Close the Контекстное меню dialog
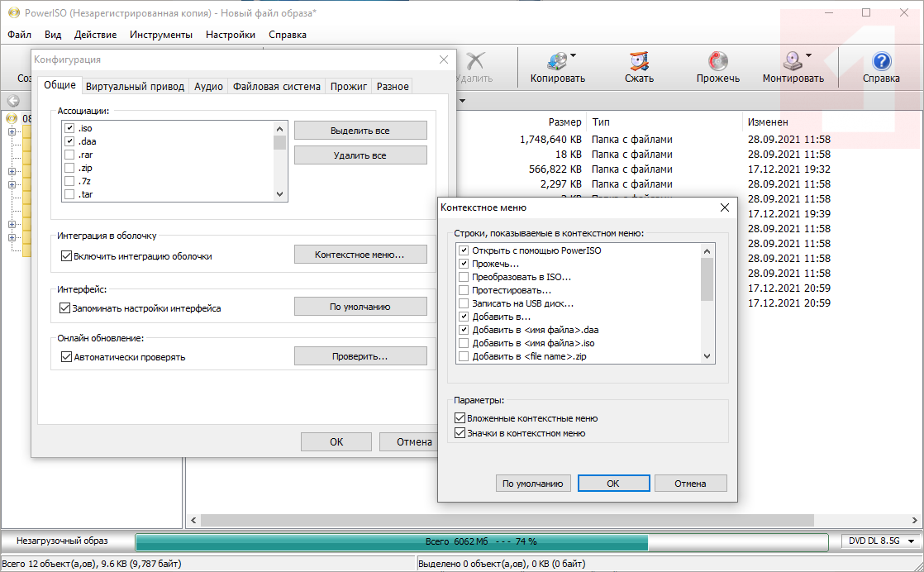This screenshot has width=924, height=572. coord(724,207)
